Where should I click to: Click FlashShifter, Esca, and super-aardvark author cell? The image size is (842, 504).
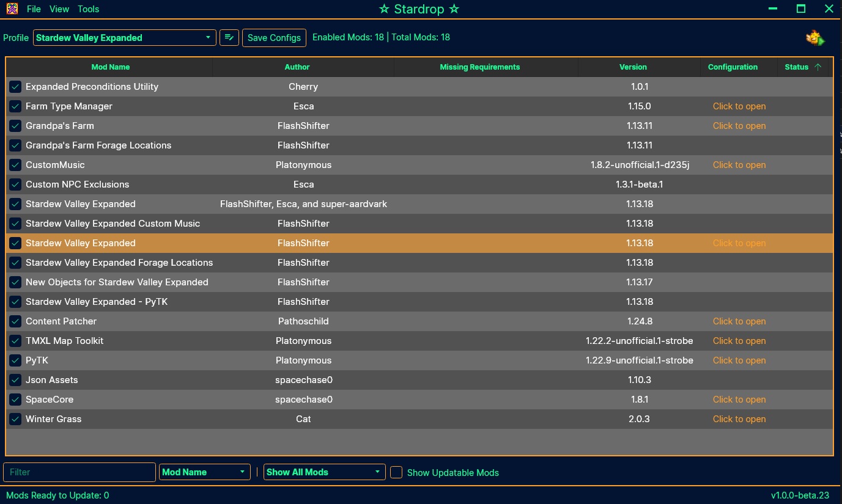(303, 204)
